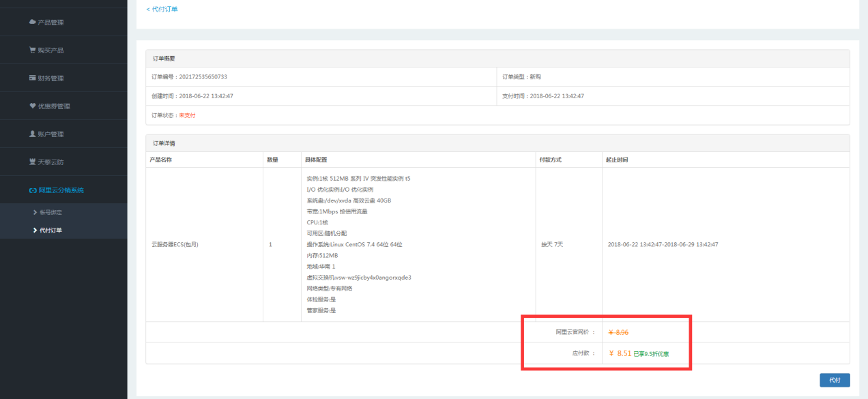
Task: Click the 起止时间 column header
Action: click(x=617, y=160)
